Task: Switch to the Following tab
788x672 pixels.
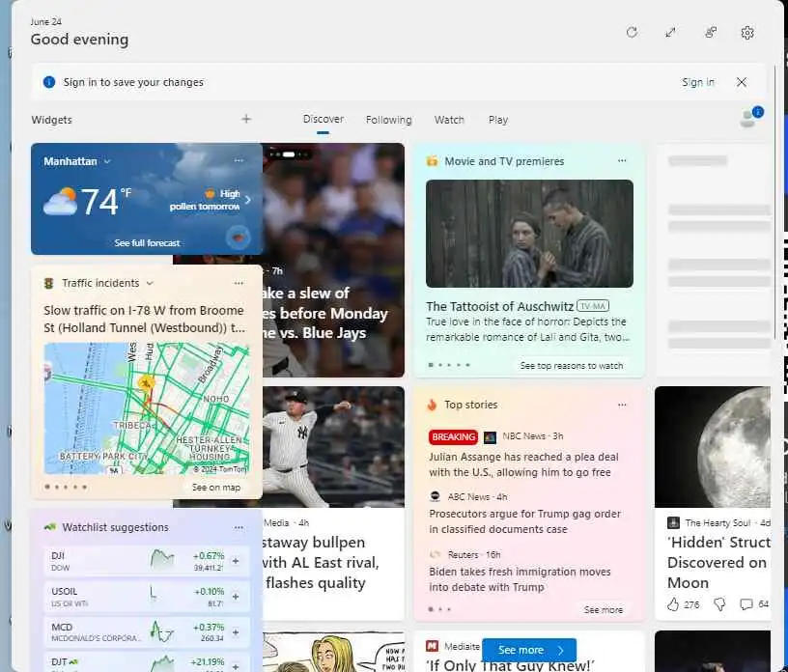Action: coord(388,120)
